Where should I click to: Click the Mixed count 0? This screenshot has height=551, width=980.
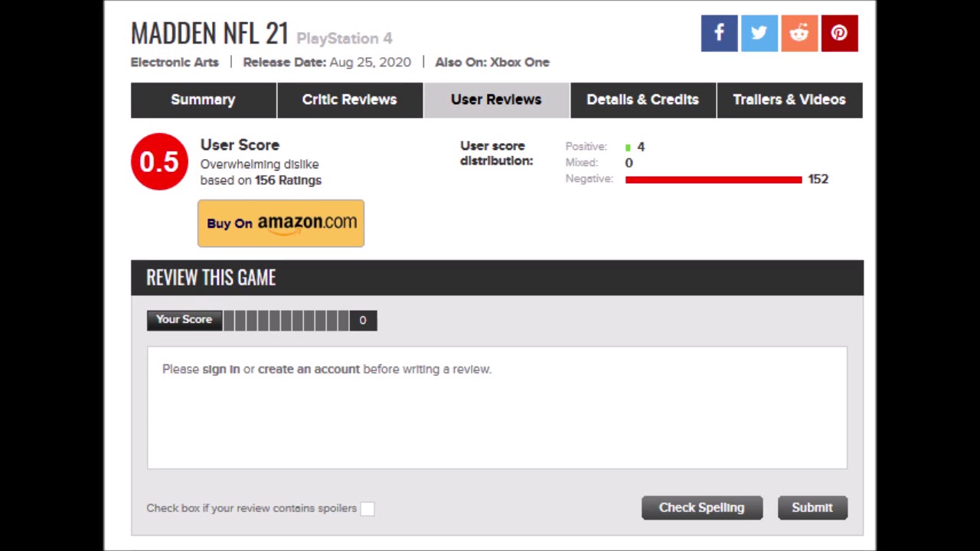[x=629, y=163]
